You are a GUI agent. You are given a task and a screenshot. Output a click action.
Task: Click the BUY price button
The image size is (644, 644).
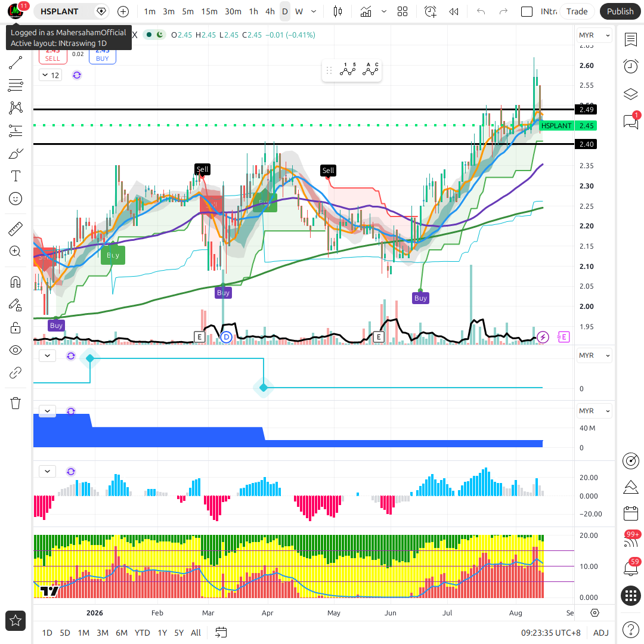coord(103,56)
